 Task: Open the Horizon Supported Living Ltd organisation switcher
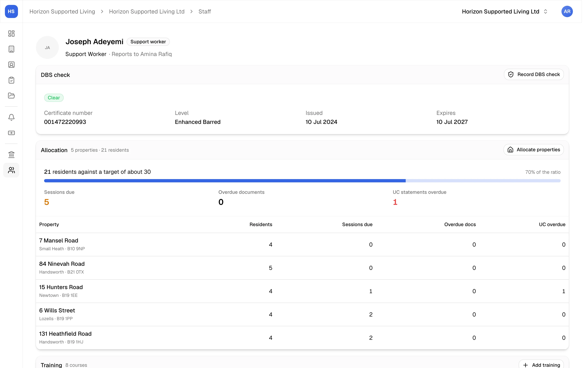pos(505,11)
